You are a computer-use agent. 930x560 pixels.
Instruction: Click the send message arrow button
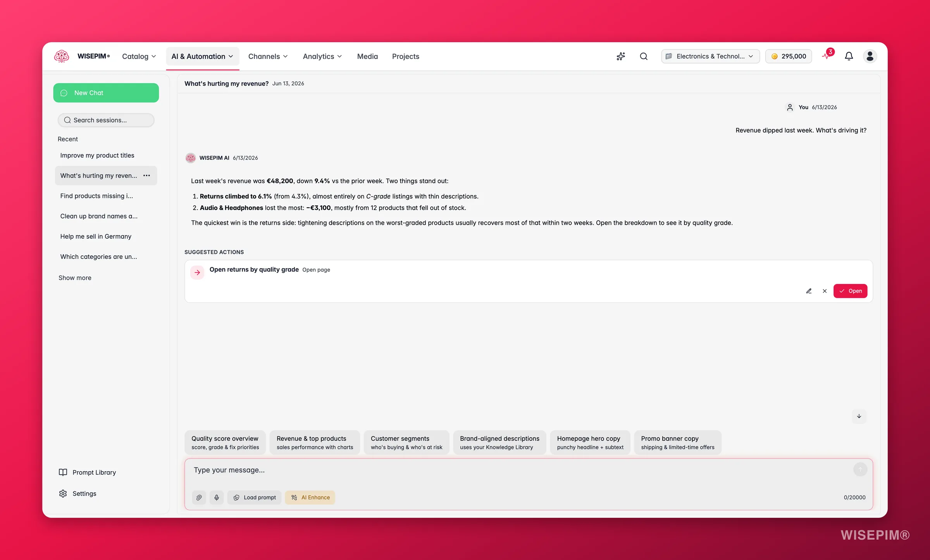tap(860, 469)
